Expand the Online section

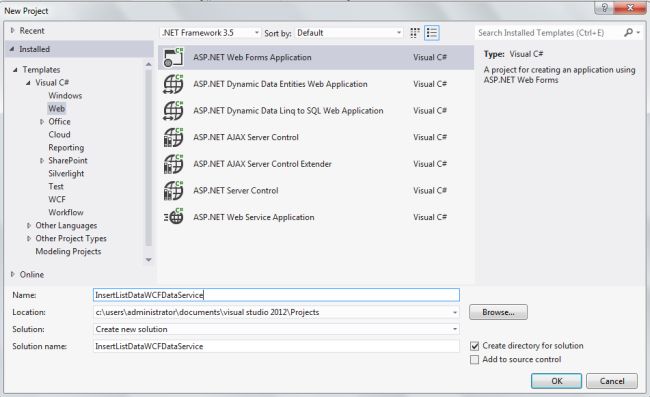12,274
